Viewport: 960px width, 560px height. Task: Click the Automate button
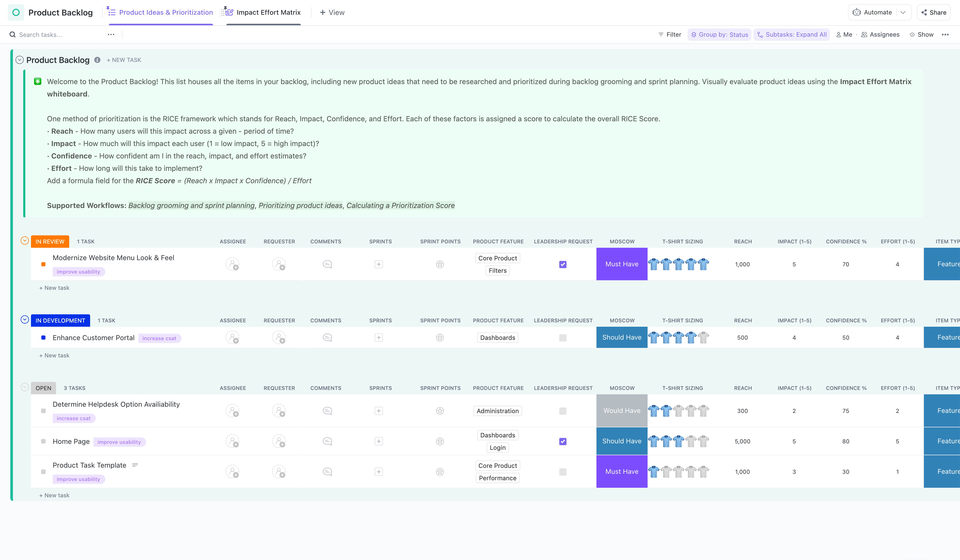(872, 13)
